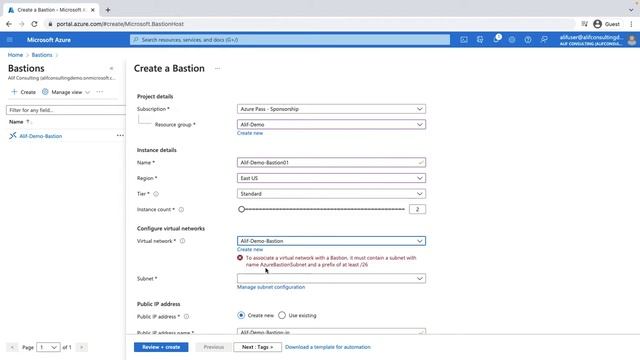
Task: Reload the browser page
Action: tap(34, 24)
